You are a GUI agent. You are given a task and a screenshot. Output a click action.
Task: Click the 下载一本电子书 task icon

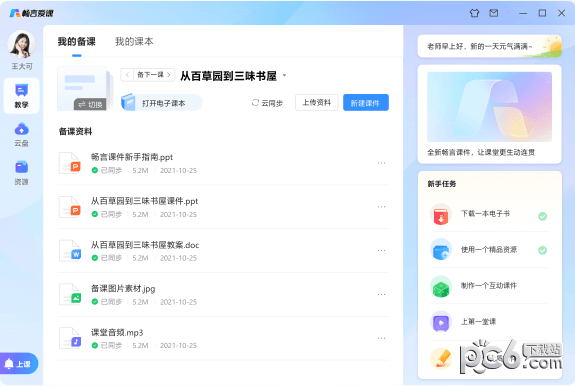click(441, 214)
